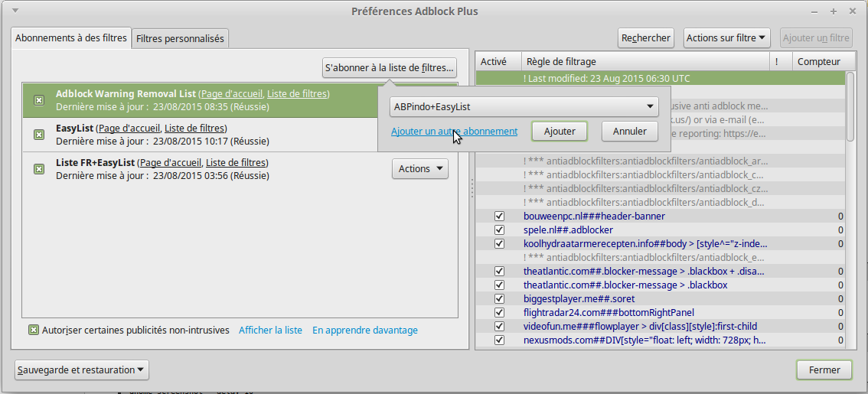868x394 pixels.
Task: Open Liste de filtres link for Adblock Warning Removal
Action: tap(297, 94)
